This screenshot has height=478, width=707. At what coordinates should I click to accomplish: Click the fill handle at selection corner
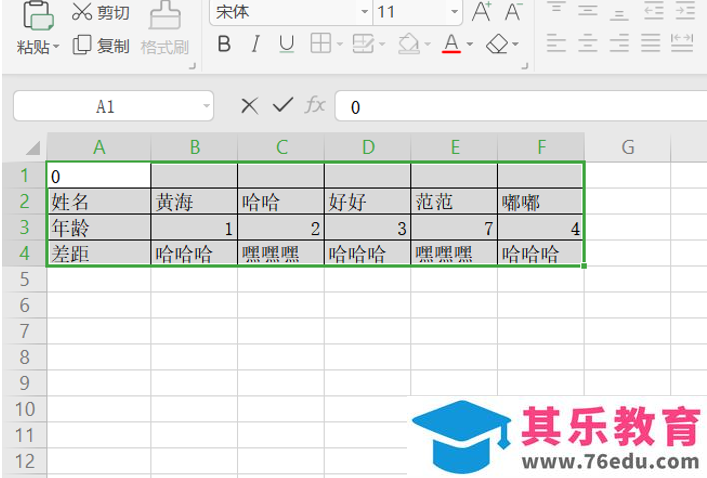click(x=584, y=266)
